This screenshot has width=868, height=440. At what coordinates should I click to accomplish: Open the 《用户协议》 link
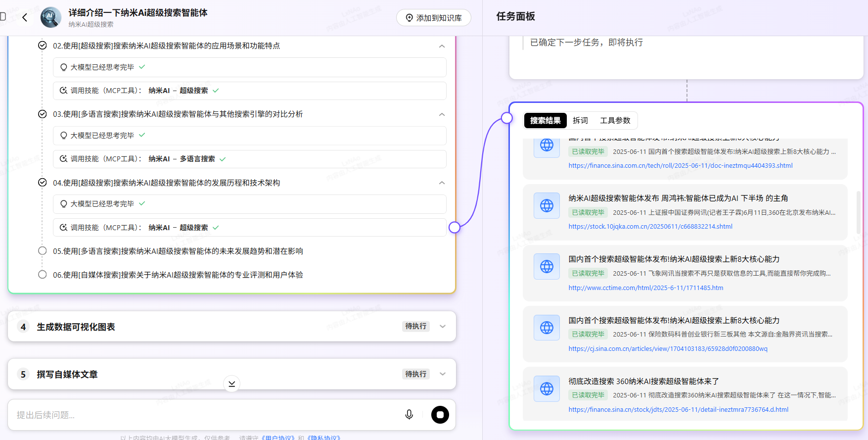pos(278,438)
